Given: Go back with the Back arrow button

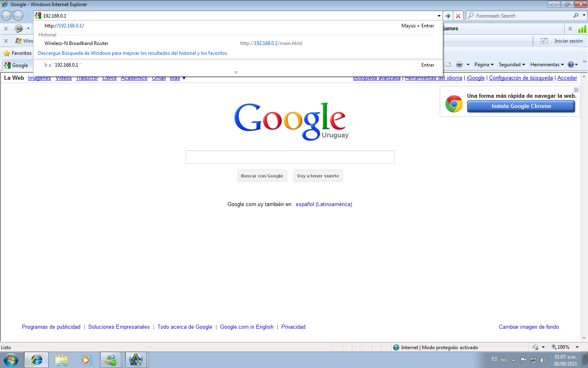Looking at the screenshot, I should (x=6, y=16).
